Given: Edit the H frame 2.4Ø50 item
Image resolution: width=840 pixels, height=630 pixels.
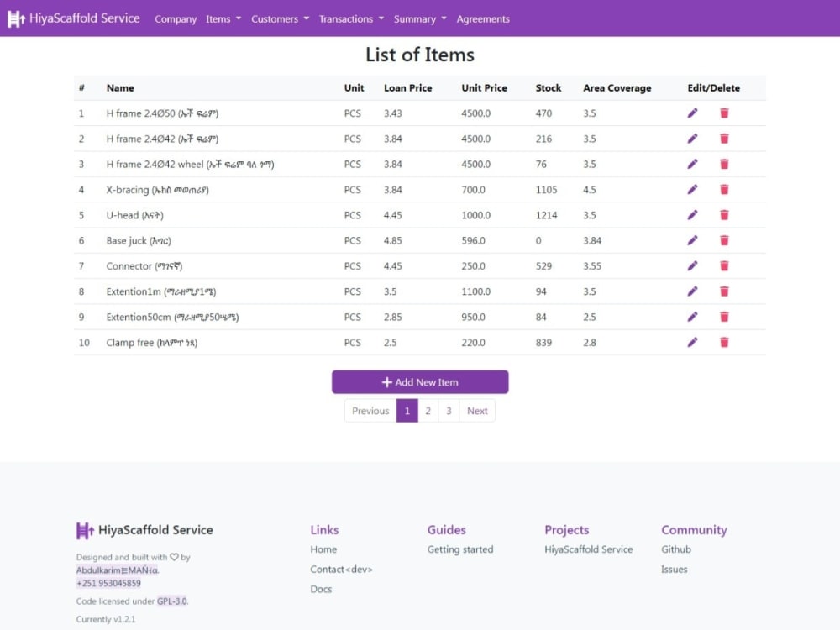Looking at the screenshot, I should pos(692,113).
